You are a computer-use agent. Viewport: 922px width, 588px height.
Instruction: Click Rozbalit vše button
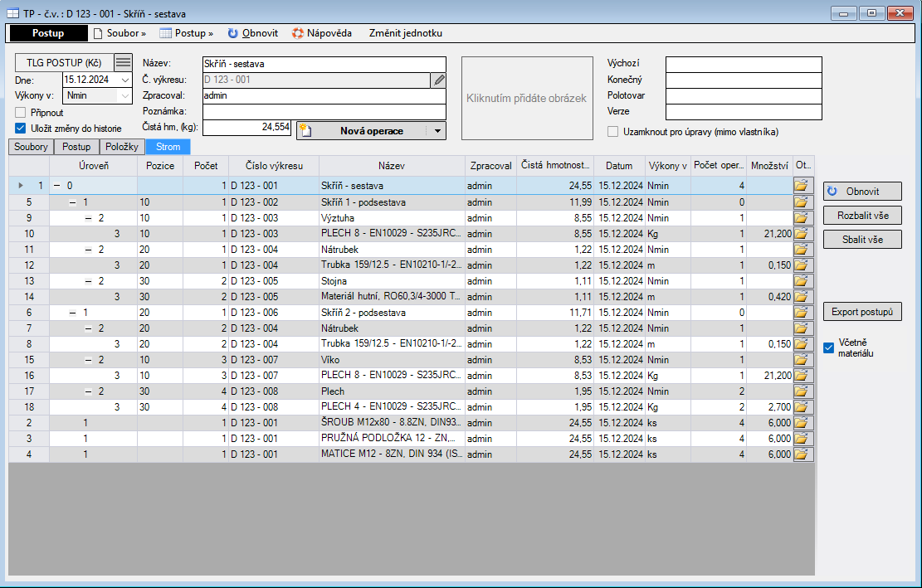click(862, 216)
